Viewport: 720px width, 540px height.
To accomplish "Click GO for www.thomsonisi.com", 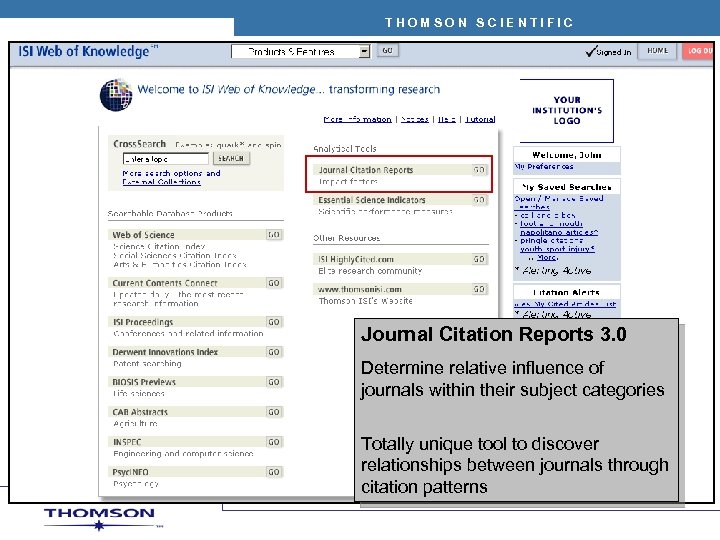I will tap(479, 289).
